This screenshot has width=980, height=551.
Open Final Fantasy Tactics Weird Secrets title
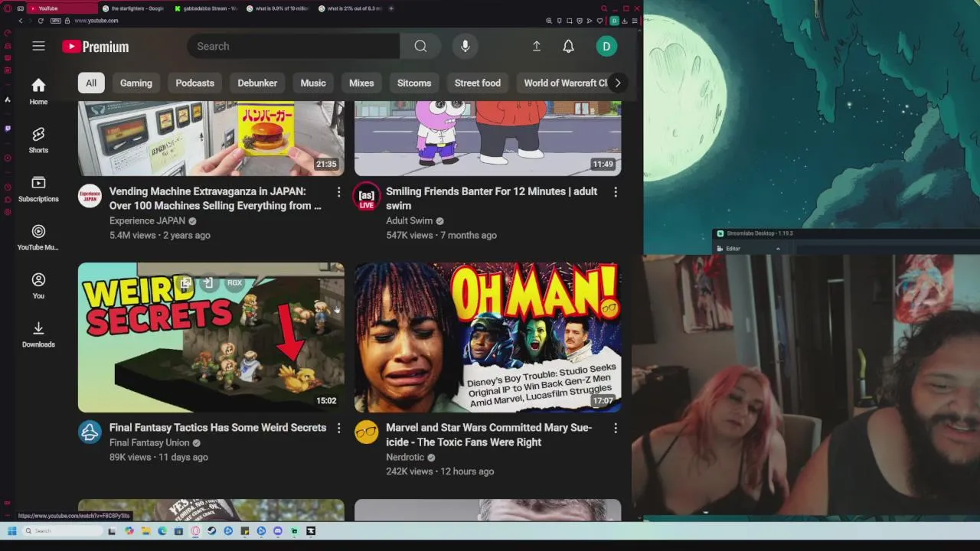click(x=217, y=428)
